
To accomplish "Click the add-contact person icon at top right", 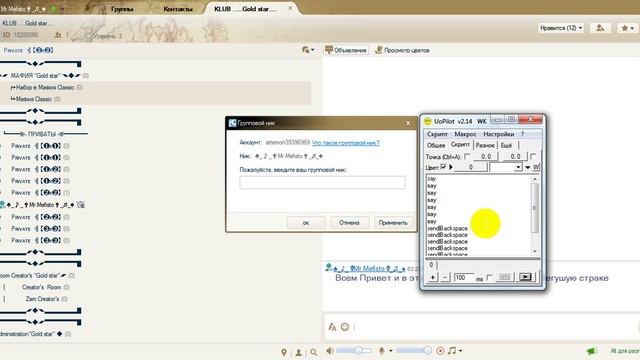I will click(x=600, y=28).
